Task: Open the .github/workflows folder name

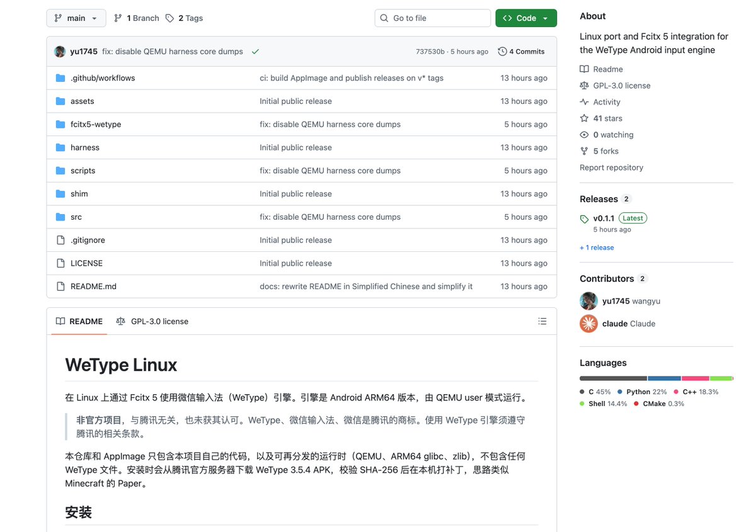Action: pyautogui.click(x=103, y=78)
